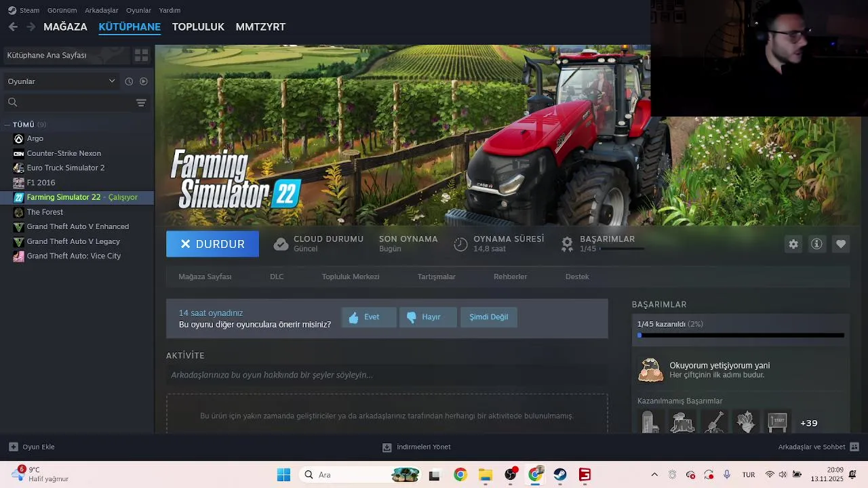Go to MAĞAZA tab
This screenshot has height=488, width=868.
[x=65, y=27]
